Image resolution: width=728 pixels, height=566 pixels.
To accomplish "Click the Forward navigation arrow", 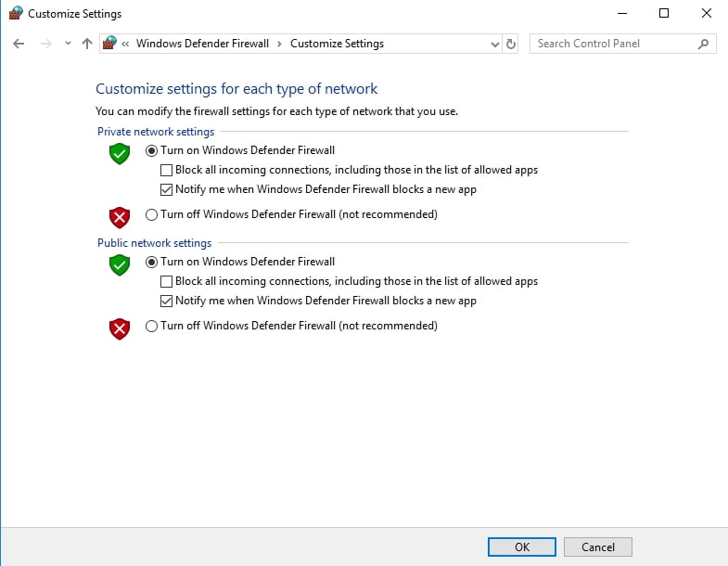I will pyautogui.click(x=46, y=44).
